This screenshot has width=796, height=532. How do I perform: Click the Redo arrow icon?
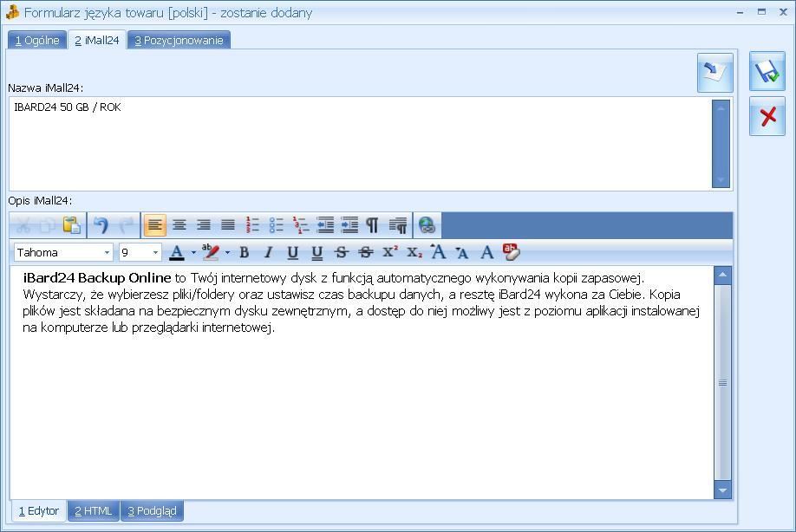(x=126, y=225)
